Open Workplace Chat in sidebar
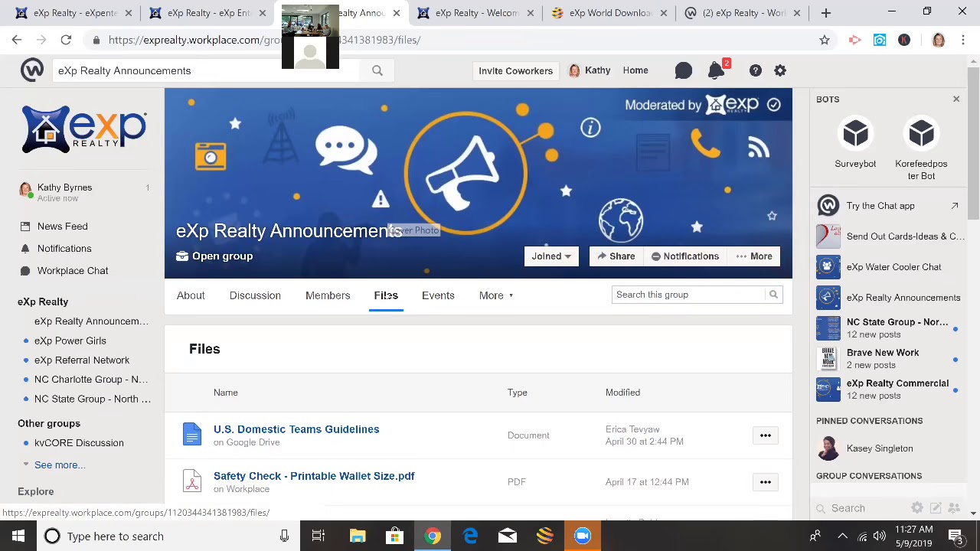The height and width of the screenshot is (551, 980). click(73, 271)
